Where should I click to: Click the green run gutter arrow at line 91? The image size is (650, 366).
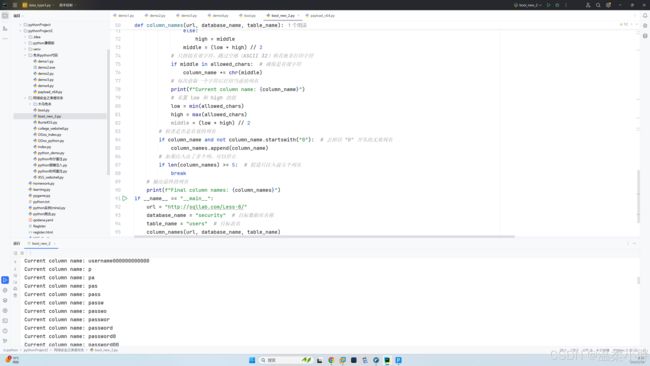125,199
